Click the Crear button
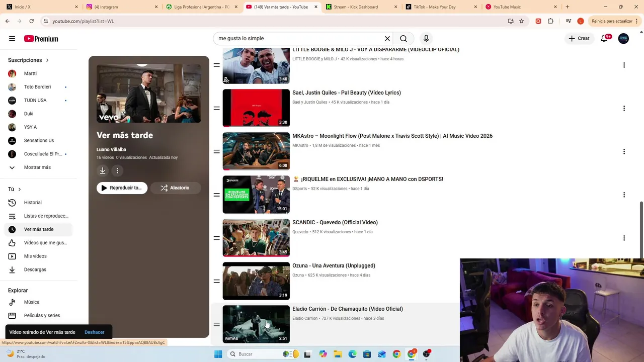The width and height of the screenshot is (644, 362). pos(579,38)
